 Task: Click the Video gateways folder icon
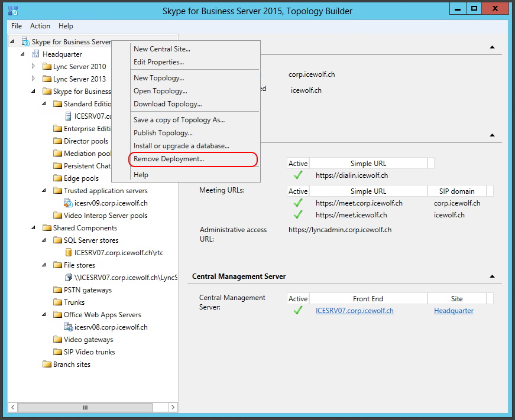coord(57,339)
